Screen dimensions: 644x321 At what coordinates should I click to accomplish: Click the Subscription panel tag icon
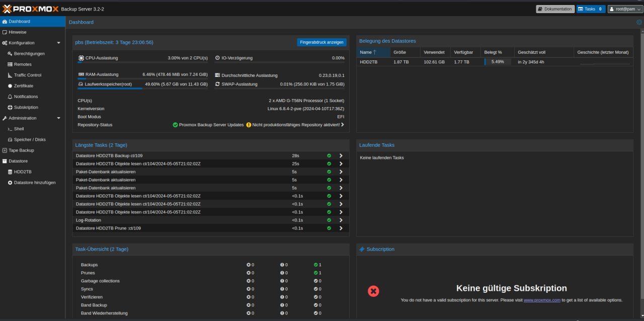(x=362, y=249)
